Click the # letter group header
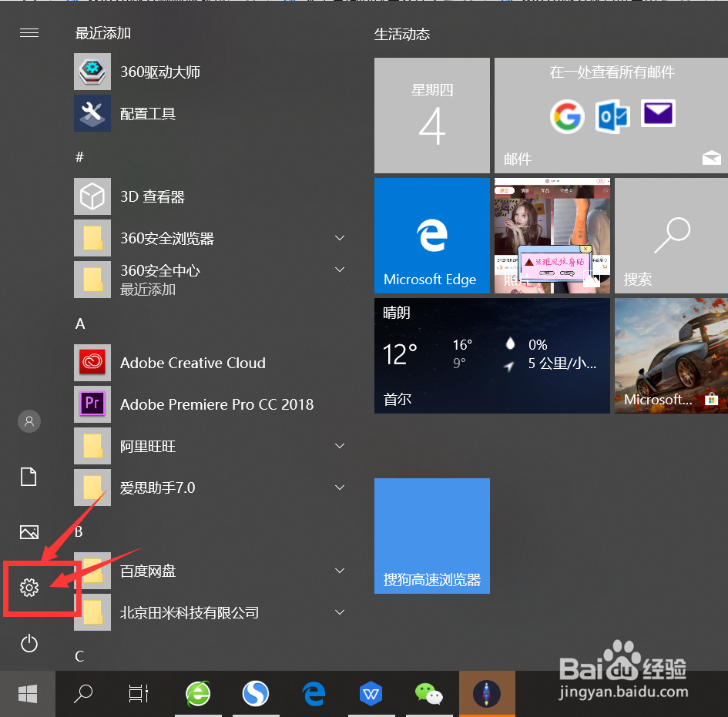Viewport: 728px width, 717px height. coord(80,157)
